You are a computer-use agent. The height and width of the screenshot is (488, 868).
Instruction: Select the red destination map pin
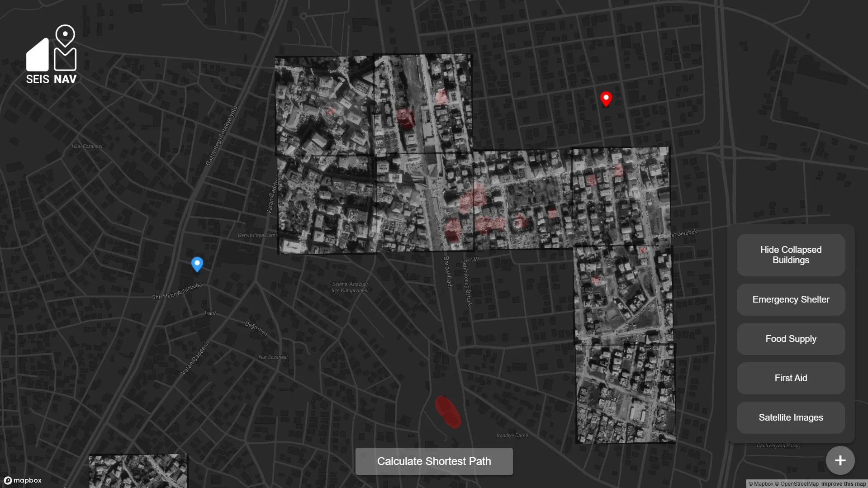(606, 99)
